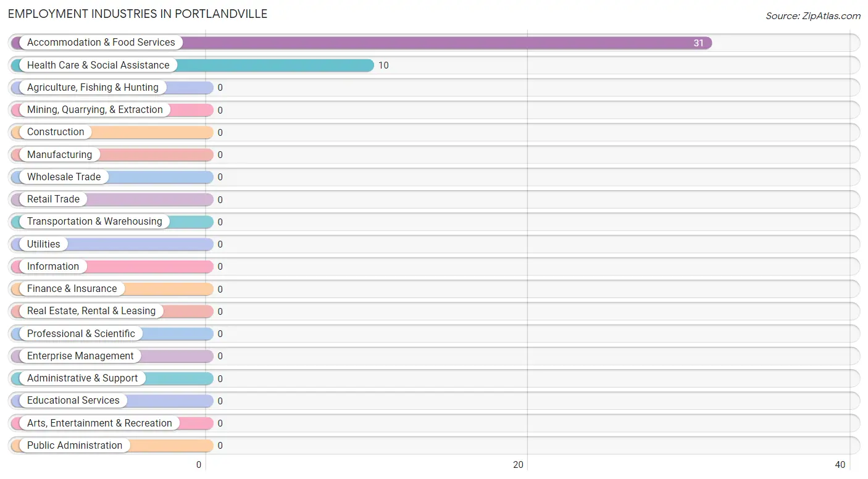
Task: Click the Wholesale Trade label
Action: (x=64, y=177)
